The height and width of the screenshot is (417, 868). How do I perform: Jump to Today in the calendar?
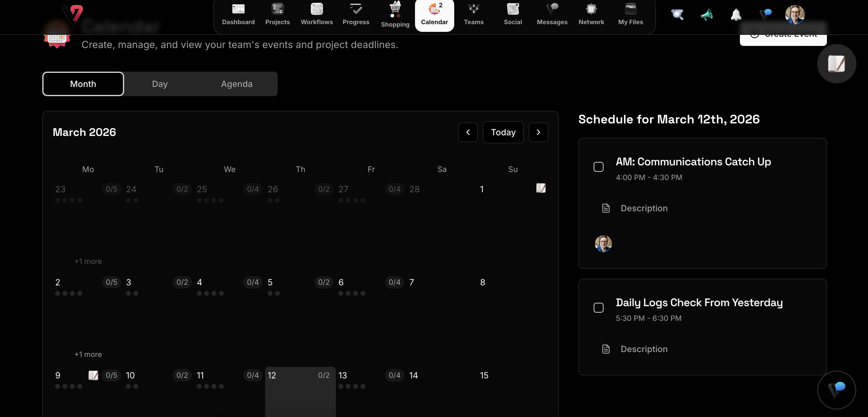click(503, 132)
